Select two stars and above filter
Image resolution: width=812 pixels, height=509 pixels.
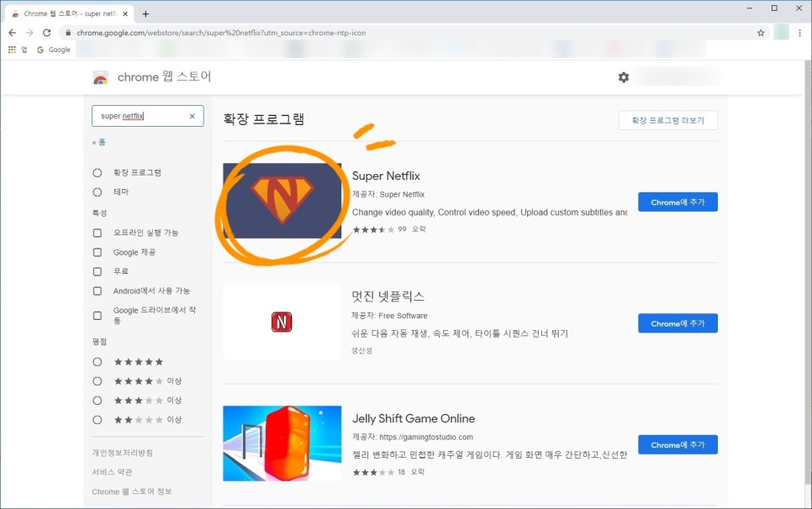coord(98,420)
